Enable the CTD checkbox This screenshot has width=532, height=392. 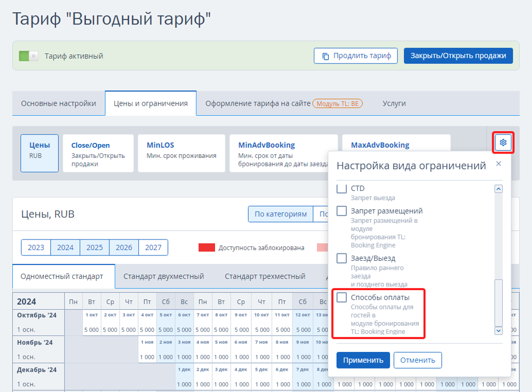[342, 189]
